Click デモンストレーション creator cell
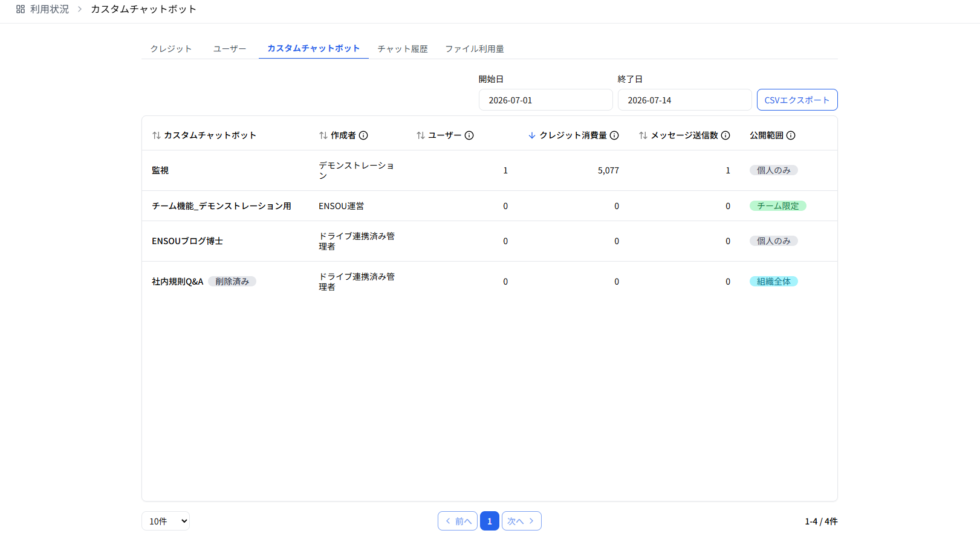The image size is (980, 542). tap(357, 170)
